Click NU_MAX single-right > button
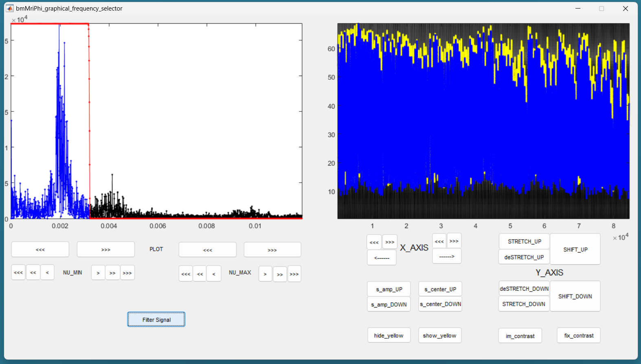Viewport: 641px width, 364px height. click(265, 274)
